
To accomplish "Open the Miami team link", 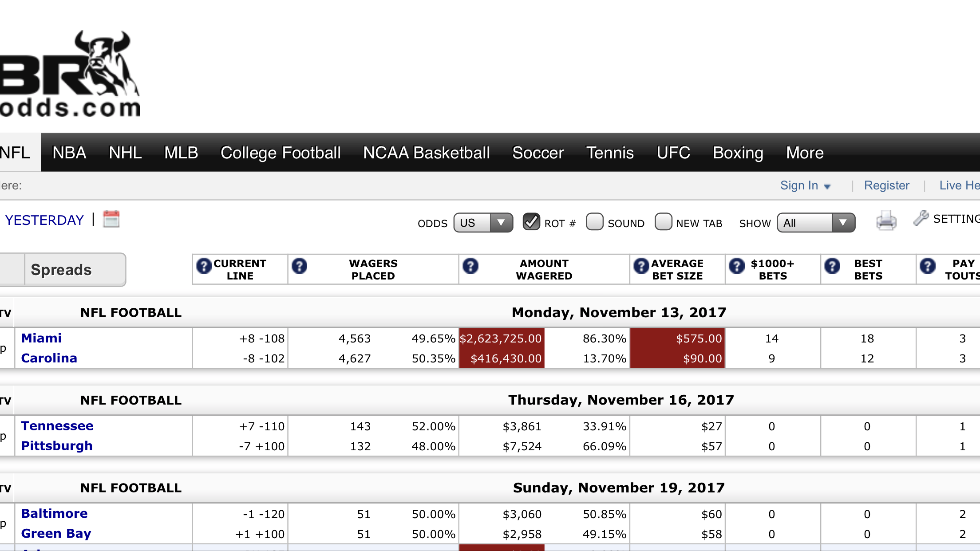I will coord(41,338).
